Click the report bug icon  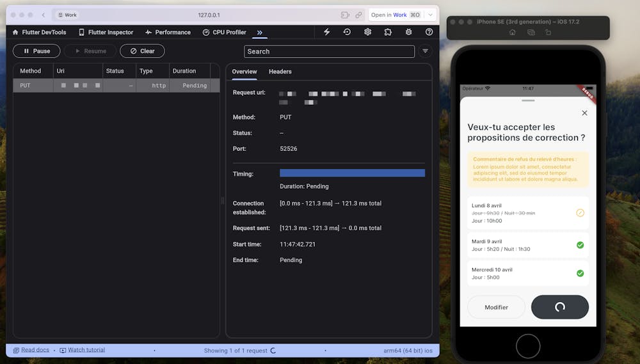[x=408, y=32]
